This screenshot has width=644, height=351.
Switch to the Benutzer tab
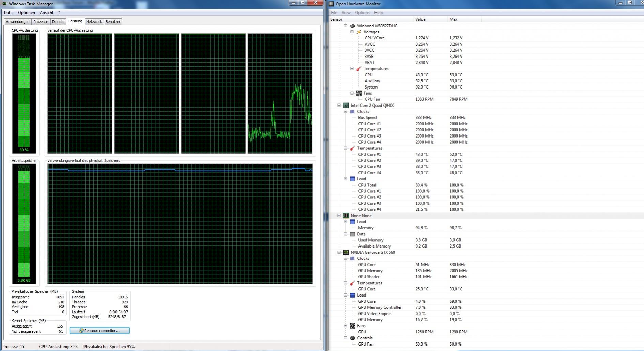click(x=113, y=22)
